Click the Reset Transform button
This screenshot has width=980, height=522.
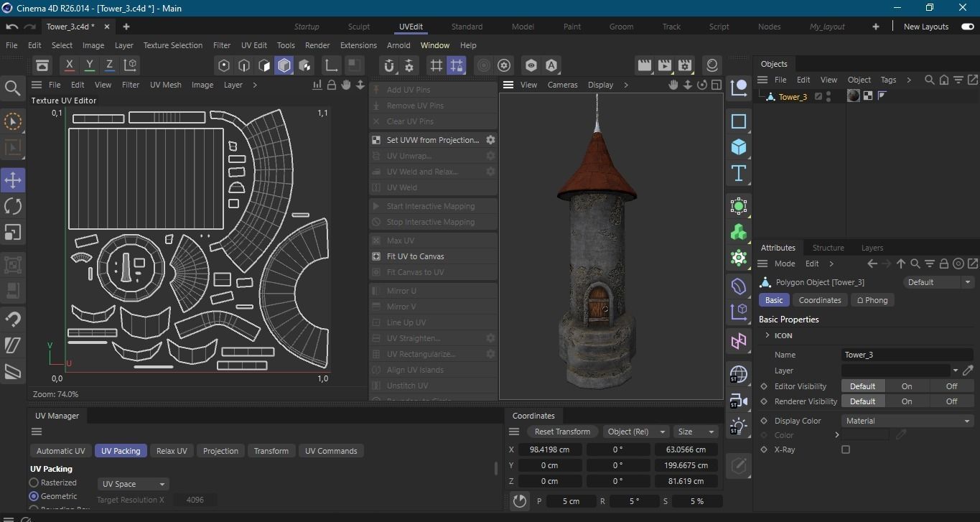[562, 432]
